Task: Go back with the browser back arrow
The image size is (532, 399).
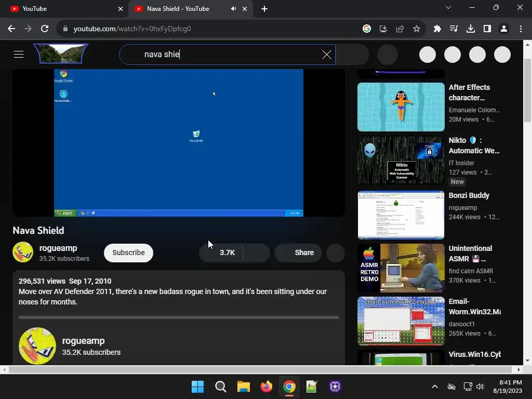Action: (x=11, y=29)
